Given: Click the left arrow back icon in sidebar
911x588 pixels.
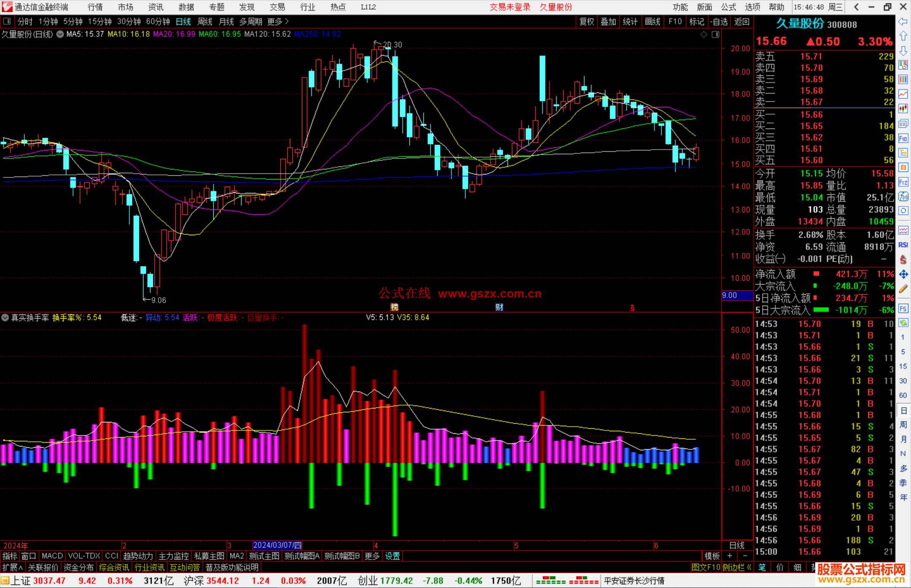Looking at the screenshot, I should [903, 21].
